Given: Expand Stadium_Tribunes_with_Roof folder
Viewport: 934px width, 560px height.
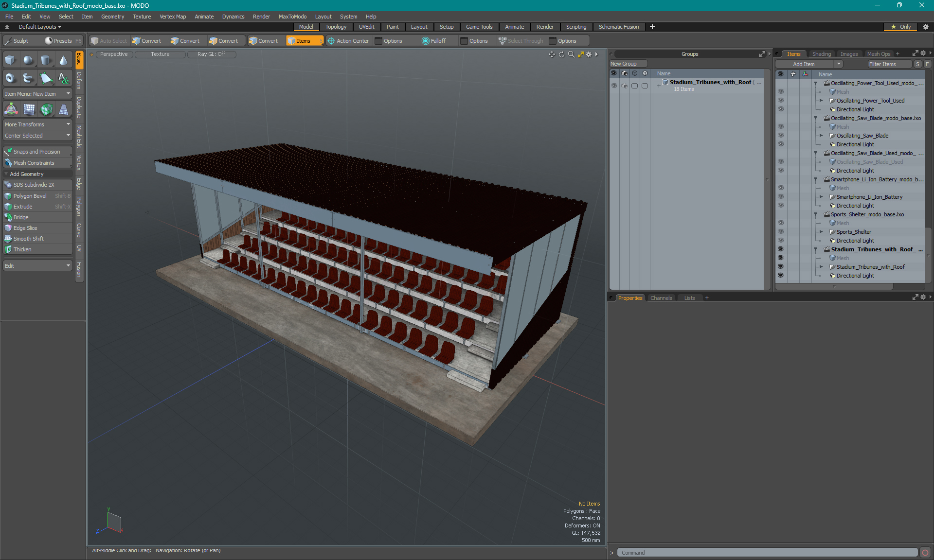Looking at the screenshot, I should click(x=822, y=267).
